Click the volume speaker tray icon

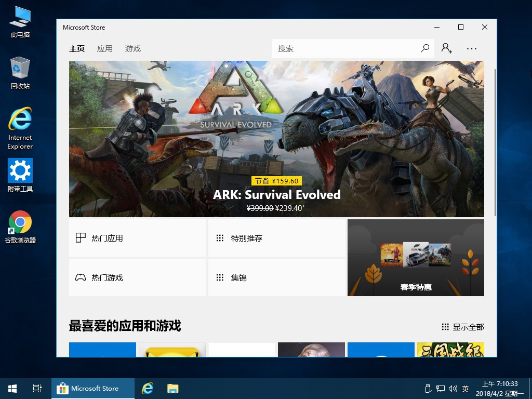pyautogui.click(x=453, y=389)
